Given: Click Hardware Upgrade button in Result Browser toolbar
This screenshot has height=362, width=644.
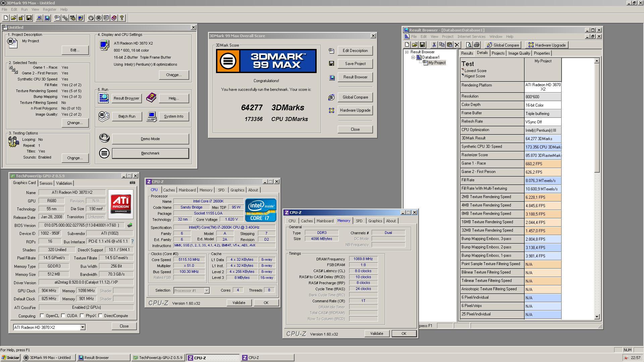Looking at the screenshot, I should click(x=547, y=45).
